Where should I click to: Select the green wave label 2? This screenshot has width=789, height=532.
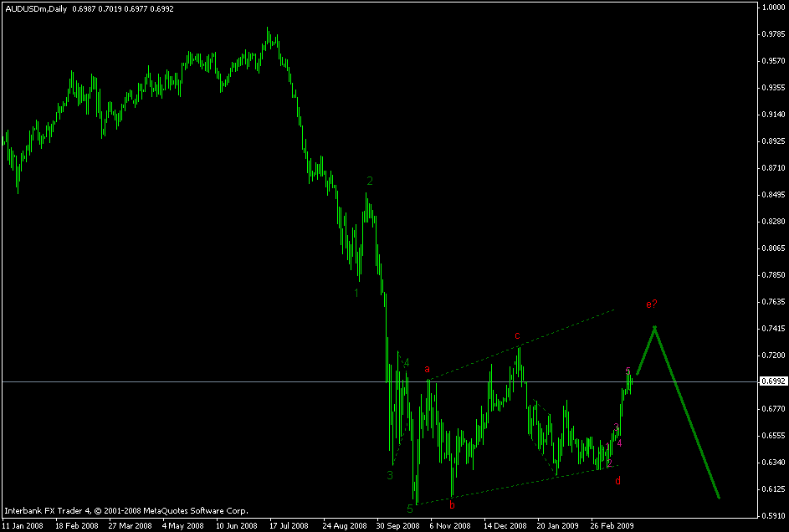[x=370, y=181]
